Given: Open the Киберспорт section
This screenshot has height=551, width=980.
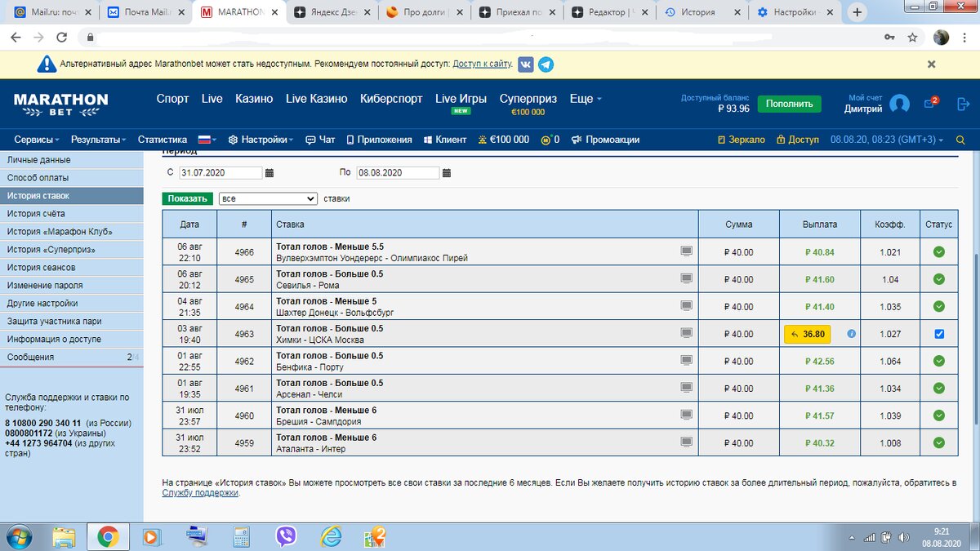Looking at the screenshot, I should tap(391, 99).
